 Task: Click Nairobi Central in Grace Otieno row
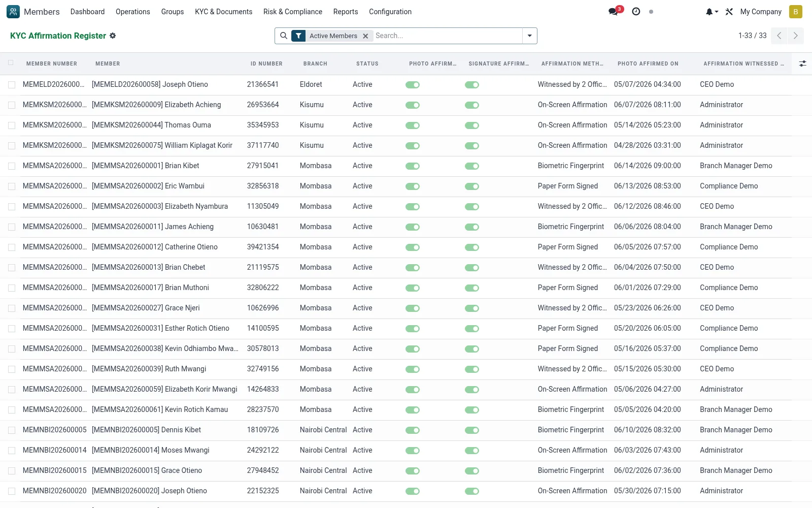[323, 470]
